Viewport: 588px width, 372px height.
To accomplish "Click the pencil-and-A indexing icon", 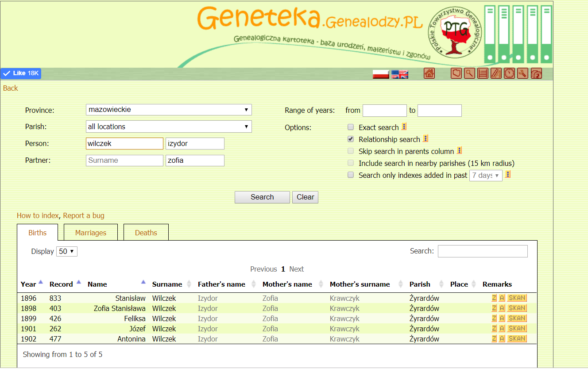I will point(496,73).
